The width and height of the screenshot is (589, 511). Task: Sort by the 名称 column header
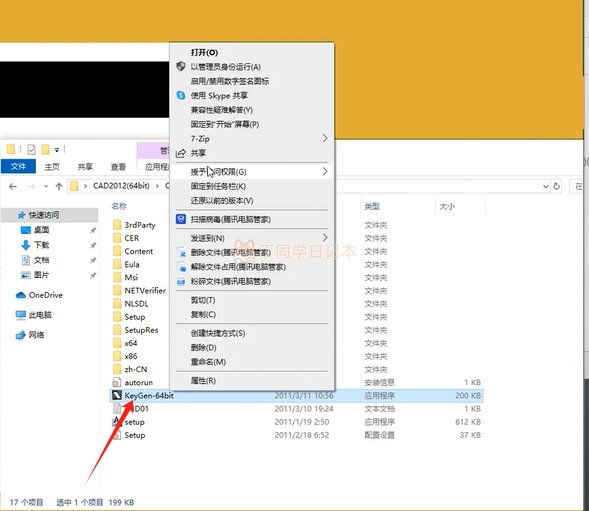119,206
